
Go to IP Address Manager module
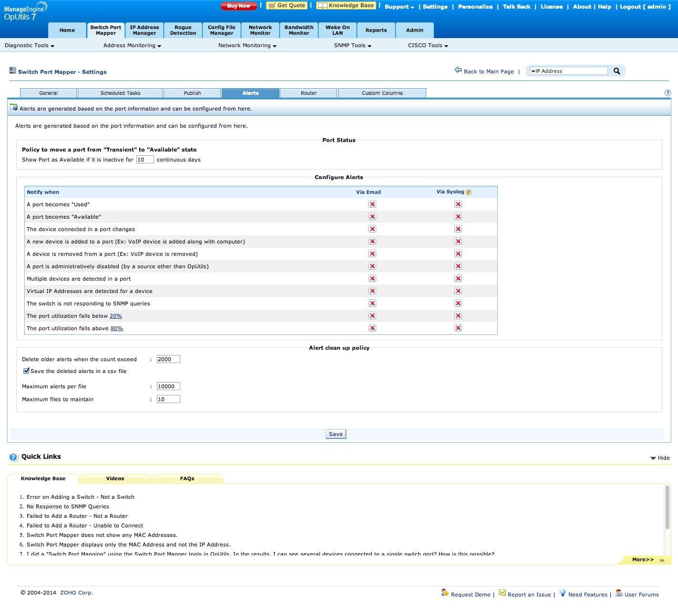pyautogui.click(x=144, y=30)
